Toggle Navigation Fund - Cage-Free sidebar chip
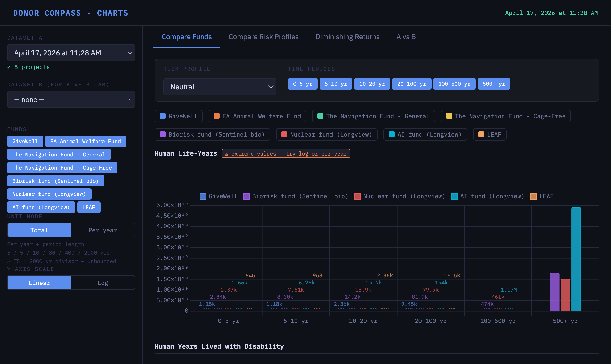611x364 pixels. pyautogui.click(x=62, y=168)
